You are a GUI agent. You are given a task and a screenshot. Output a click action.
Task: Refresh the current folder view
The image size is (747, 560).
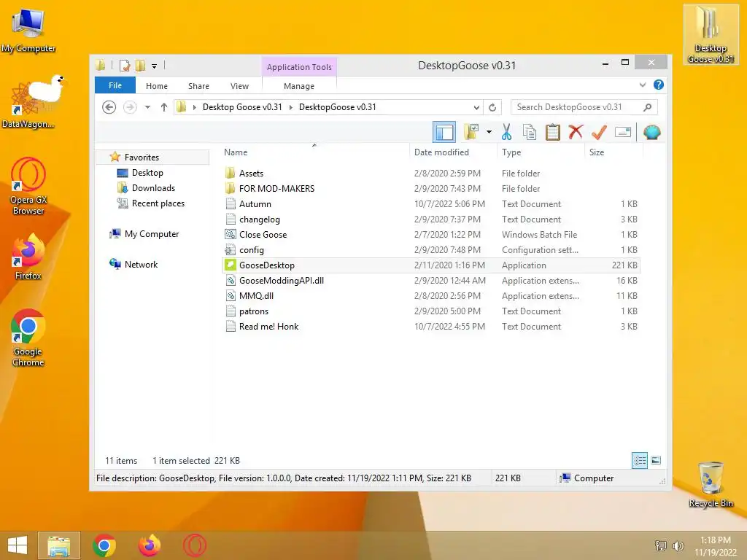[492, 108]
